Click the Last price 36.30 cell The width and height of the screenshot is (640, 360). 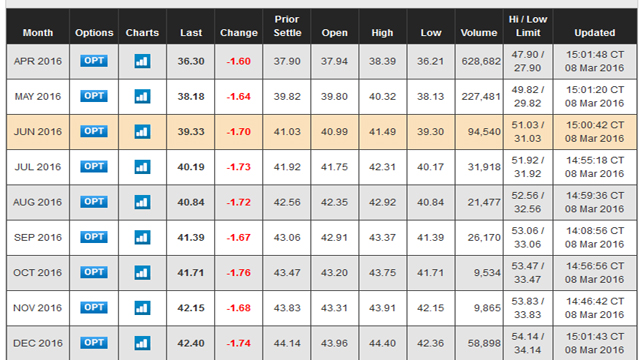coord(191,61)
